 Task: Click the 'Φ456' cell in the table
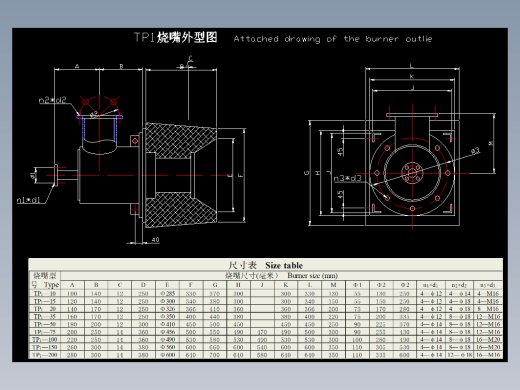click(168, 332)
